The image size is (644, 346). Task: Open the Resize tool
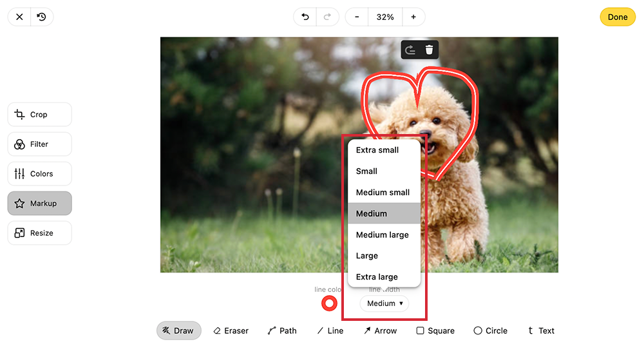(39, 233)
